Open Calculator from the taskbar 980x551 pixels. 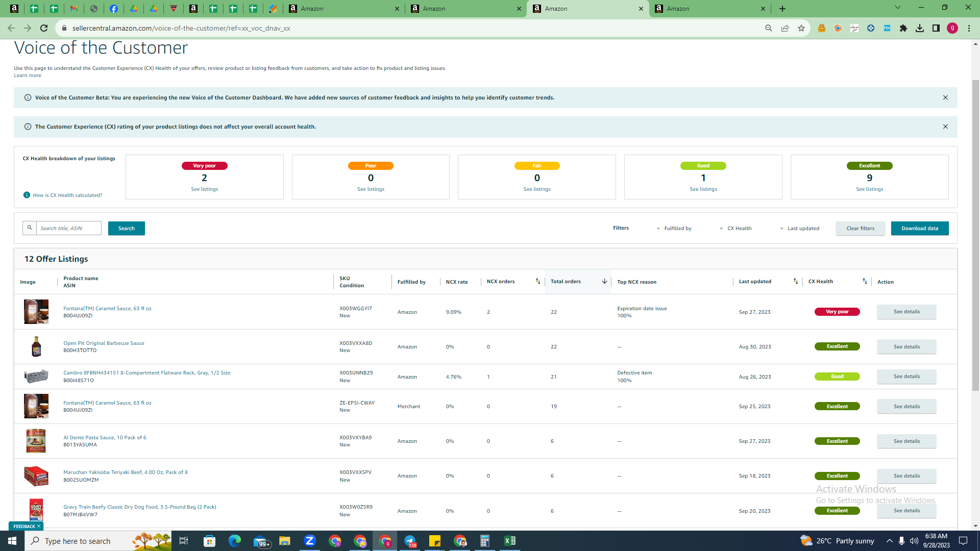click(x=484, y=541)
